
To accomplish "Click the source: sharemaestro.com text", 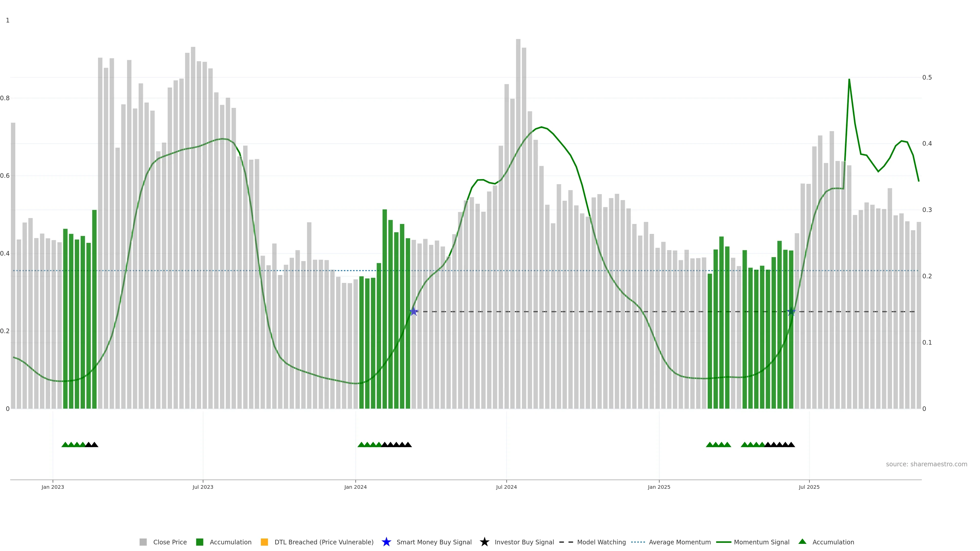I will [926, 464].
